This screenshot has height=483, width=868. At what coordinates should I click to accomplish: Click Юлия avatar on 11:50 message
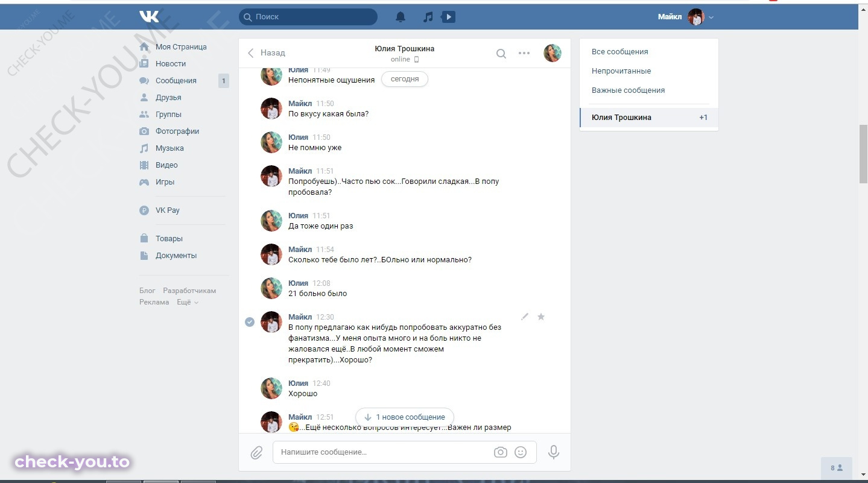click(271, 142)
